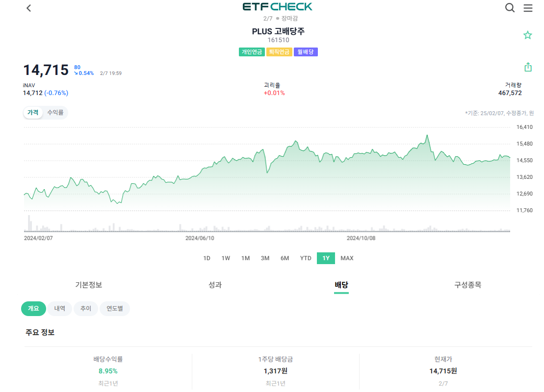Click the 0.54% price change indicator
544x392 pixels.
[x=84, y=73]
